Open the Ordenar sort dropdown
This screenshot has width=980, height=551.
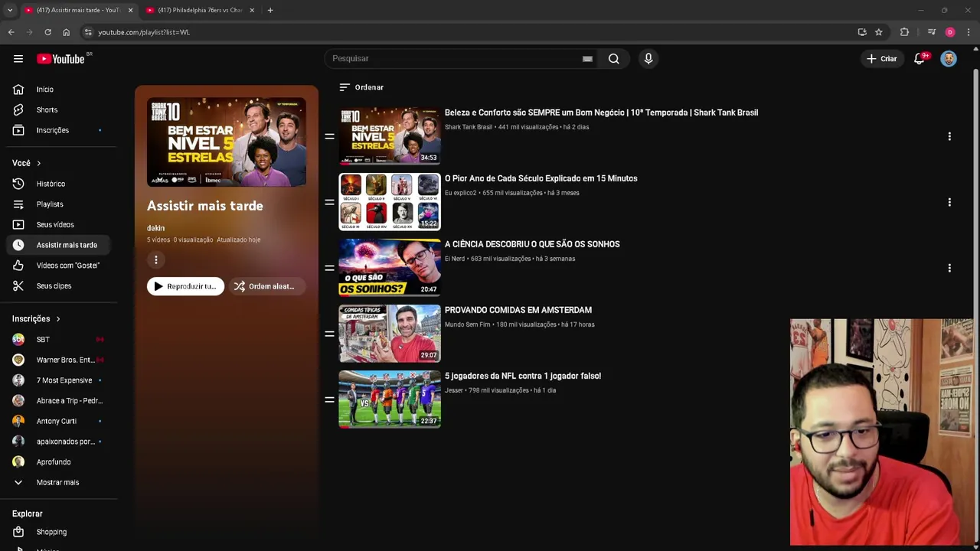(361, 87)
